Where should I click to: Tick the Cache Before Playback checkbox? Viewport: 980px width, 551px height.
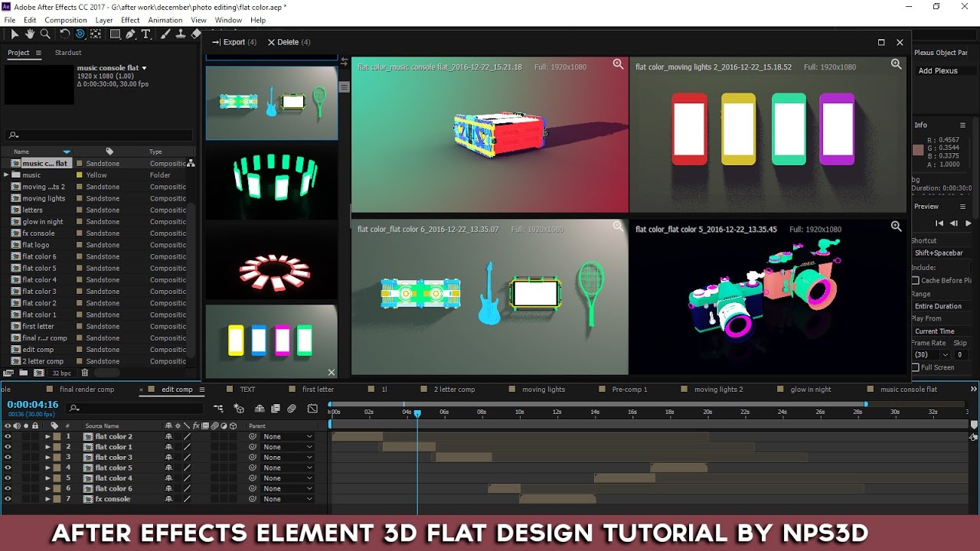tap(916, 280)
